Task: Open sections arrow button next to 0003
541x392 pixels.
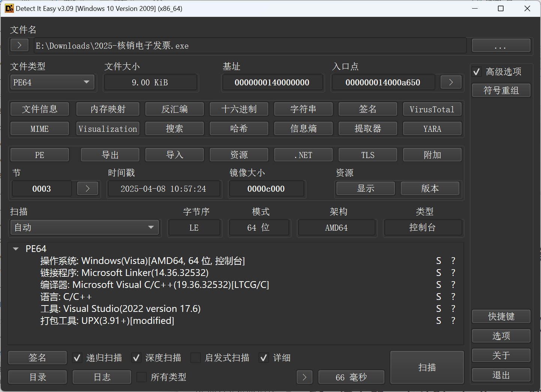Action: click(88, 188)
